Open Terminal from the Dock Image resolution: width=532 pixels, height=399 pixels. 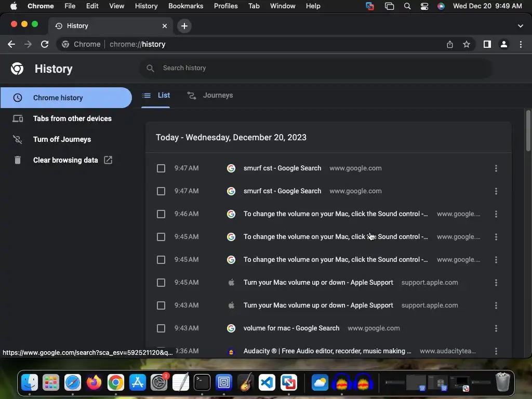(x=202, y=382)
